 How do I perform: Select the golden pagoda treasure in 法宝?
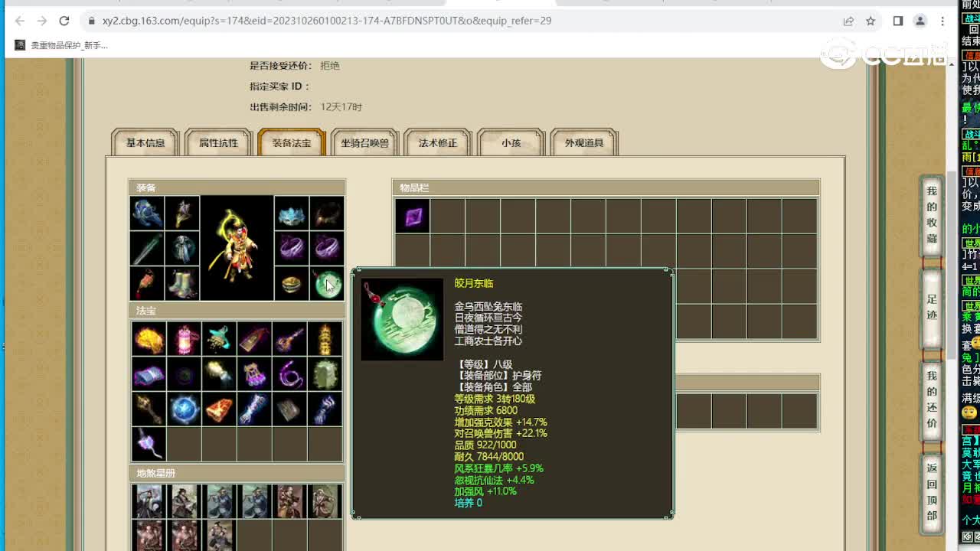pyautogui.click(x=325, y=338)
